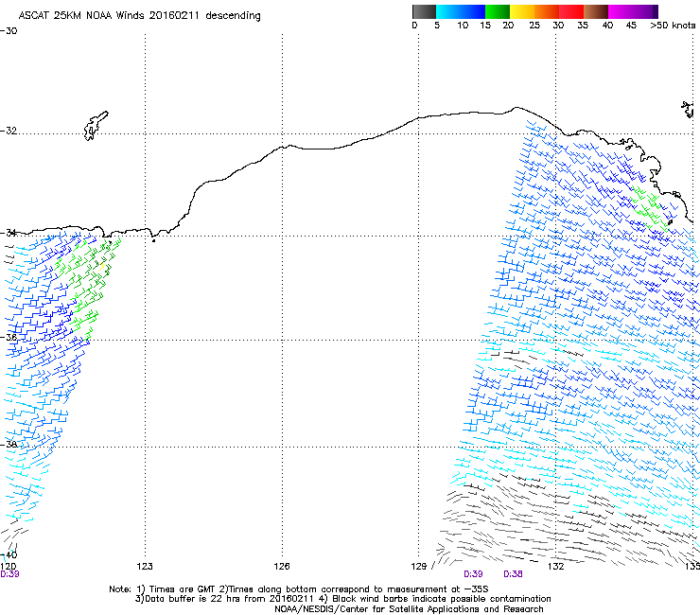
Task: Click the "15" legend scale label
Action: click(x=485, y=26)
